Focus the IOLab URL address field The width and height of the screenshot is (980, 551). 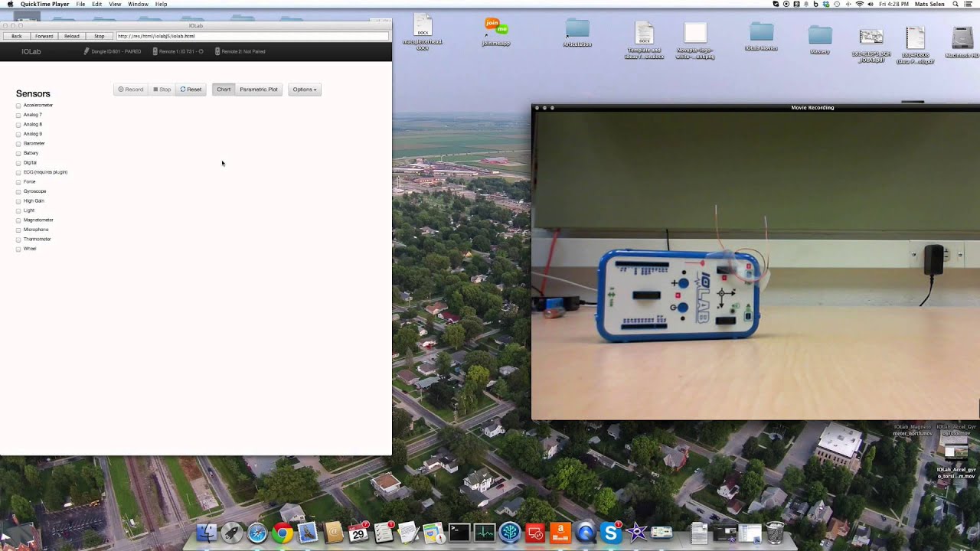[252, 36]
